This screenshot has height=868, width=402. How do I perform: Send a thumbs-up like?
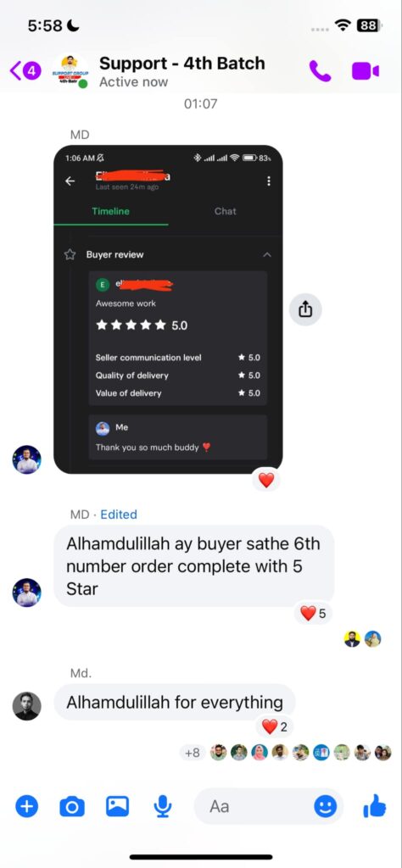(375, 805)
